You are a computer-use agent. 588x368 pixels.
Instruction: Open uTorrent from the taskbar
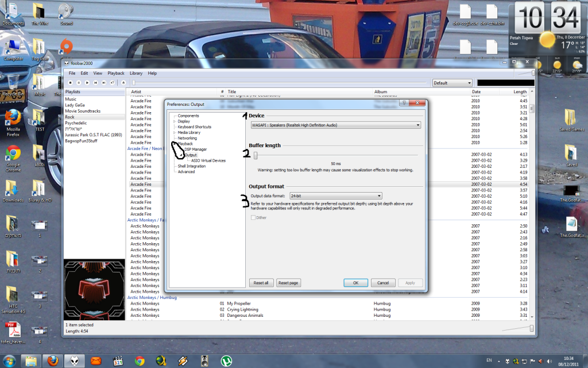click(226, 361)
